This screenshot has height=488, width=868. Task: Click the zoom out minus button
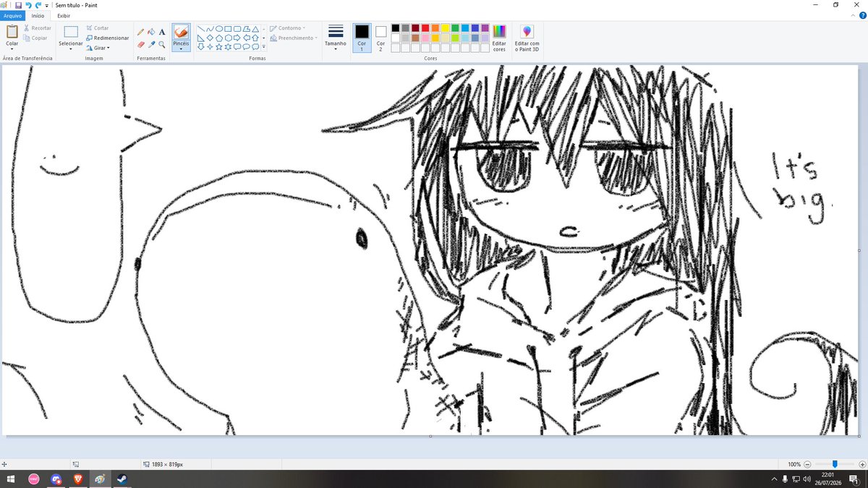coord(807,464)
